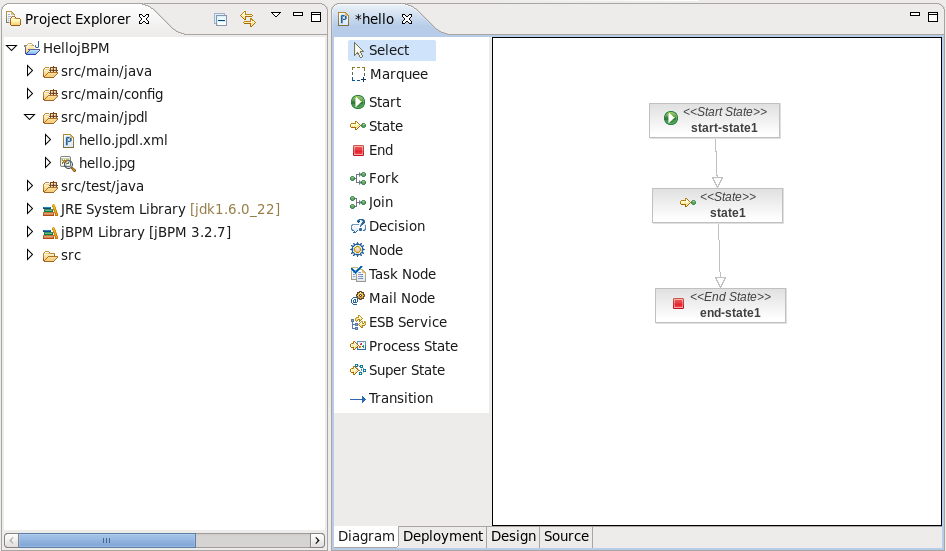Choose the Node tool from the palette

tap(376, 250)
